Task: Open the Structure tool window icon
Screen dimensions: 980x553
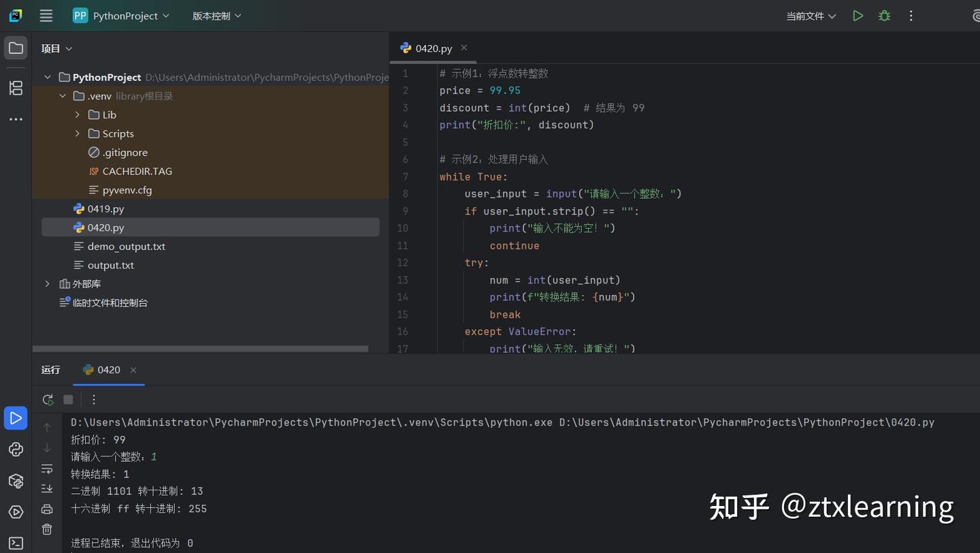Action: [16, 88]
